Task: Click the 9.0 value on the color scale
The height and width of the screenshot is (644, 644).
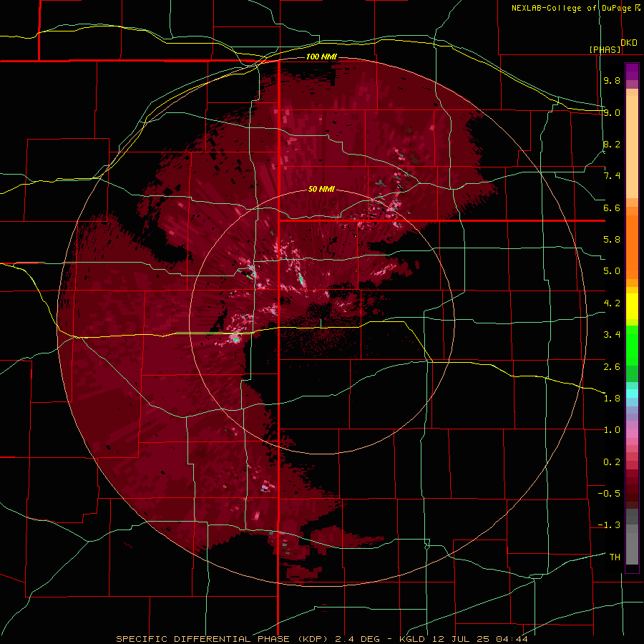Action: point(612,112)
